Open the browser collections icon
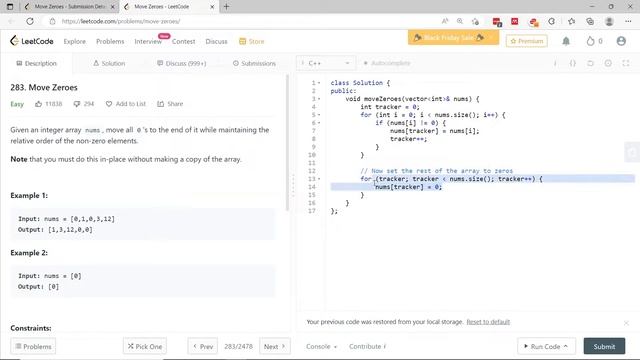This screenshot has height=360, width=640. coord(590,21)
